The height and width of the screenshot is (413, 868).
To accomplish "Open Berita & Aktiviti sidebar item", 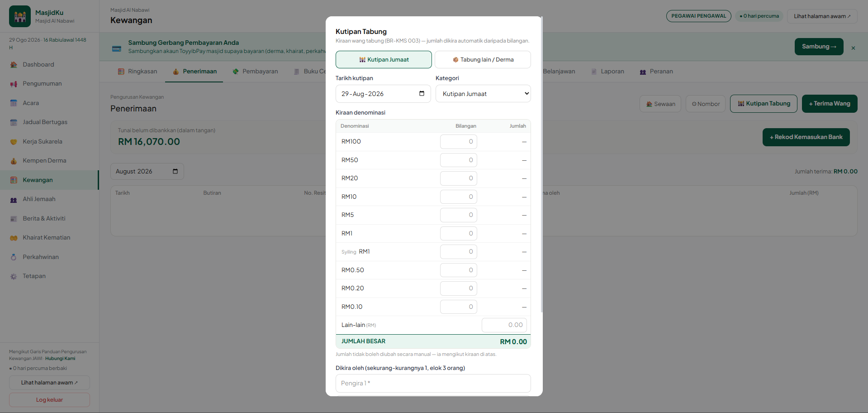I will pyautogui.click(x=49, y=219).
